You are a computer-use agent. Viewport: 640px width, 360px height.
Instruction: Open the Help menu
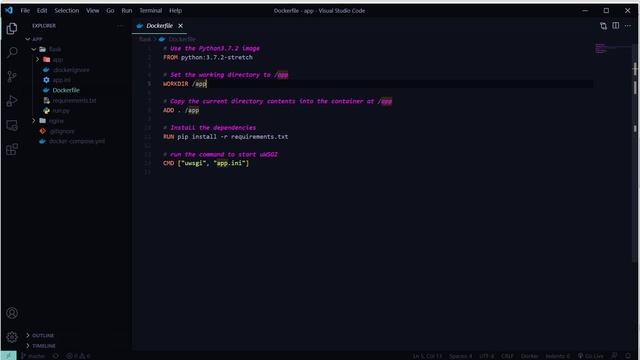click(x=176, y=11)
